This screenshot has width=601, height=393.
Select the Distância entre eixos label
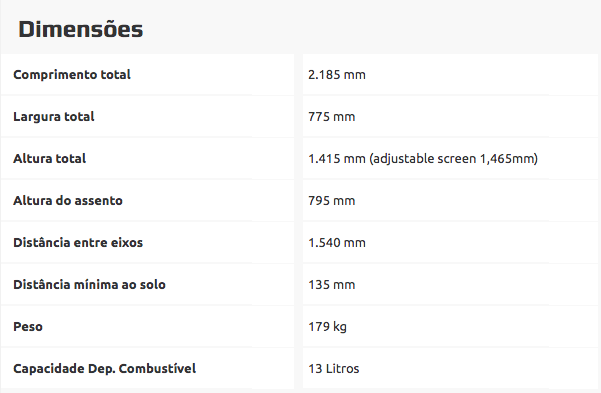pos(78,243)
